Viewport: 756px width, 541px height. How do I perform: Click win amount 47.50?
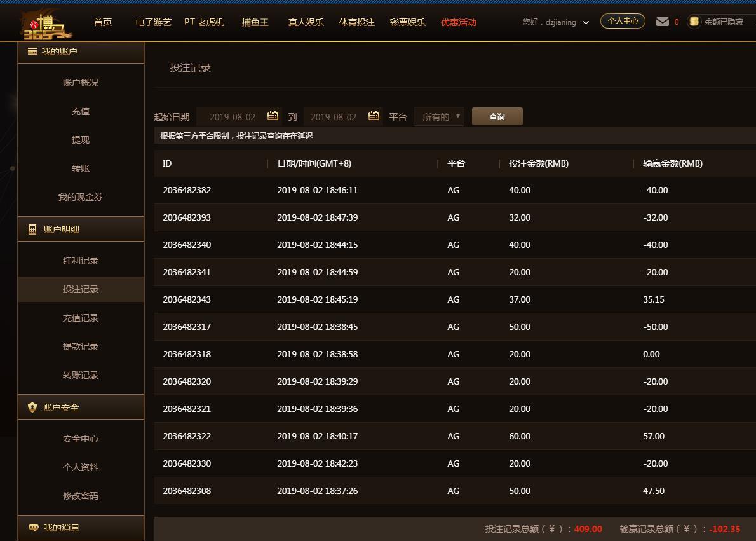pos(654,491)
